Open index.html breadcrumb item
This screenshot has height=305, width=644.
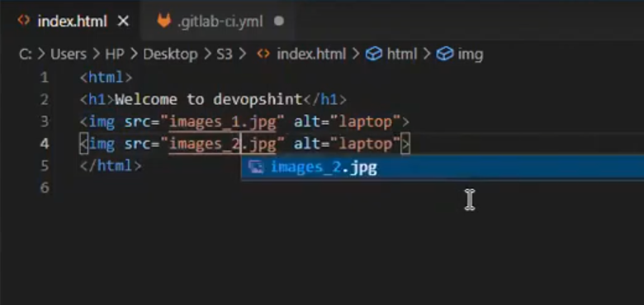pos(311,55)
